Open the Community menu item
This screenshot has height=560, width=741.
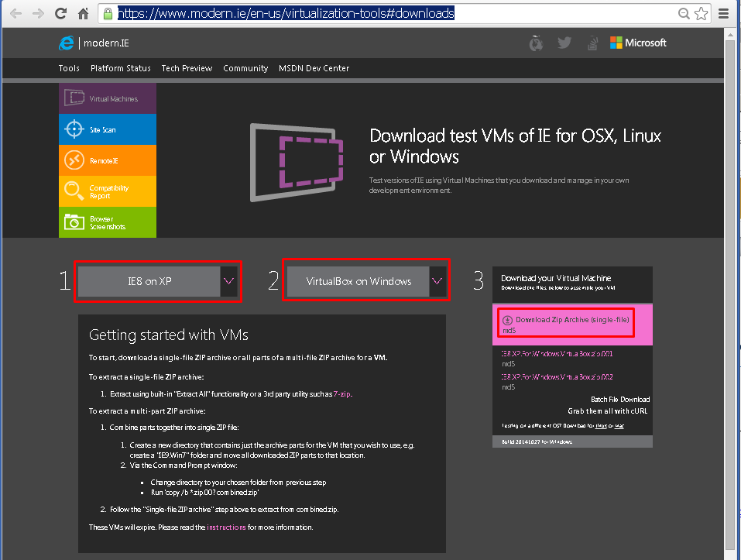(245, 68)
